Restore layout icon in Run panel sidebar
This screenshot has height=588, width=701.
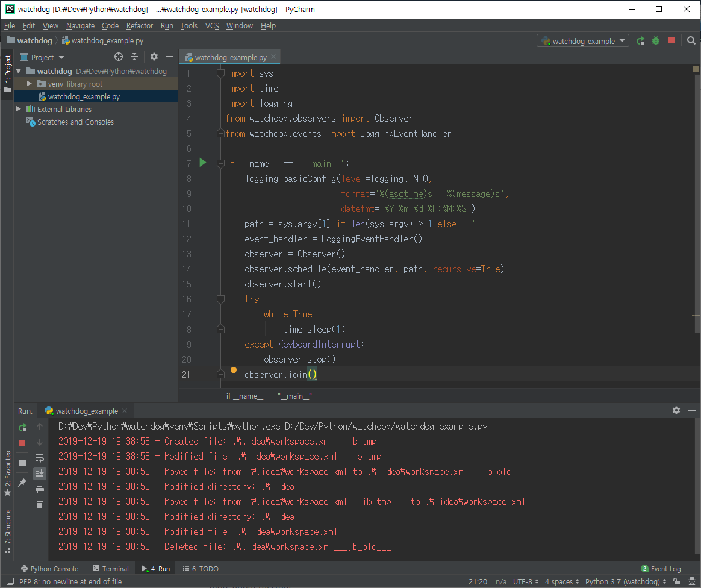tap(22, 462)
